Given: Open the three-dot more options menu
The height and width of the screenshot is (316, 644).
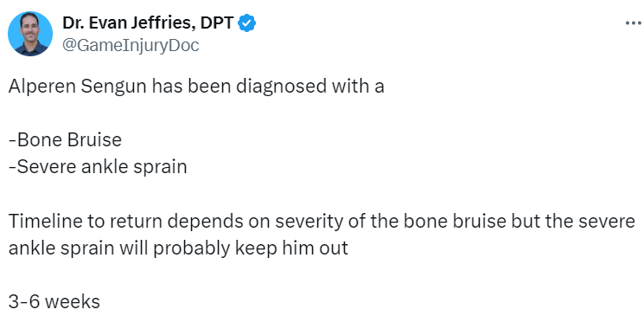Looking at the screenshot, I should 633,23.
